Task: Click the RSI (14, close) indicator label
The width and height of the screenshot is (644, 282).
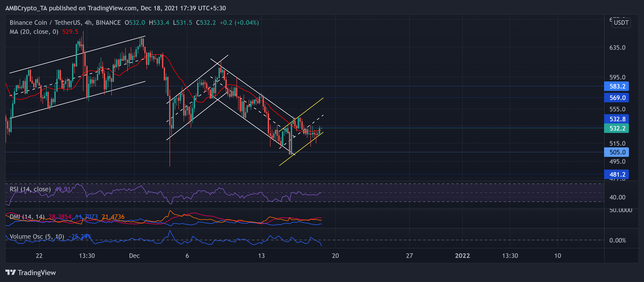Action: click(x=30, y=189)
